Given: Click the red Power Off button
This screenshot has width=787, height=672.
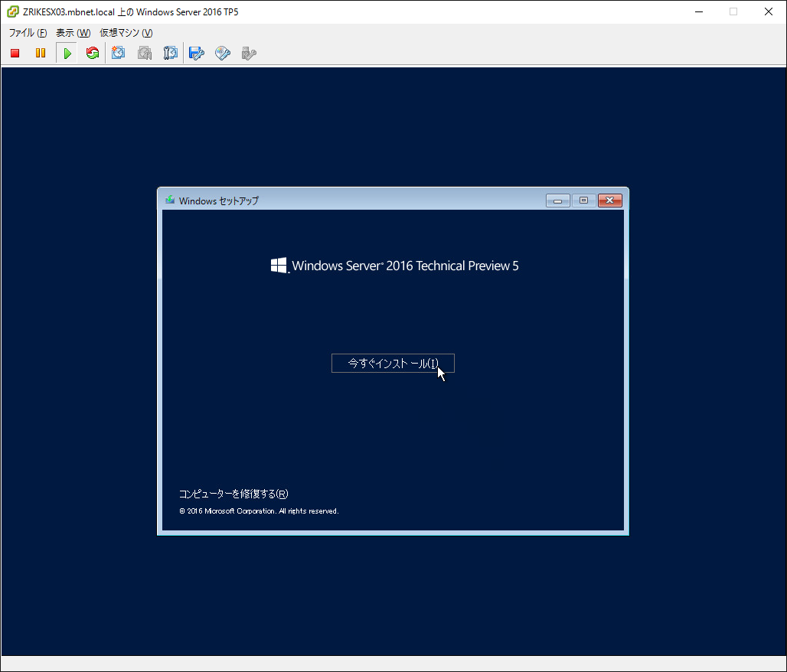Looking at the screenshot, I should pyautogui.click(x=15, y=54).
